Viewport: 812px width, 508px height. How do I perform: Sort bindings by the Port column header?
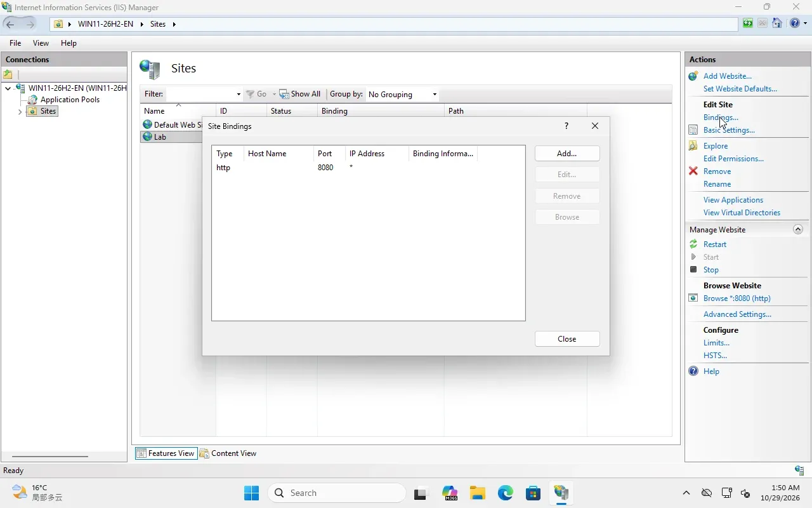click(329, 154)
